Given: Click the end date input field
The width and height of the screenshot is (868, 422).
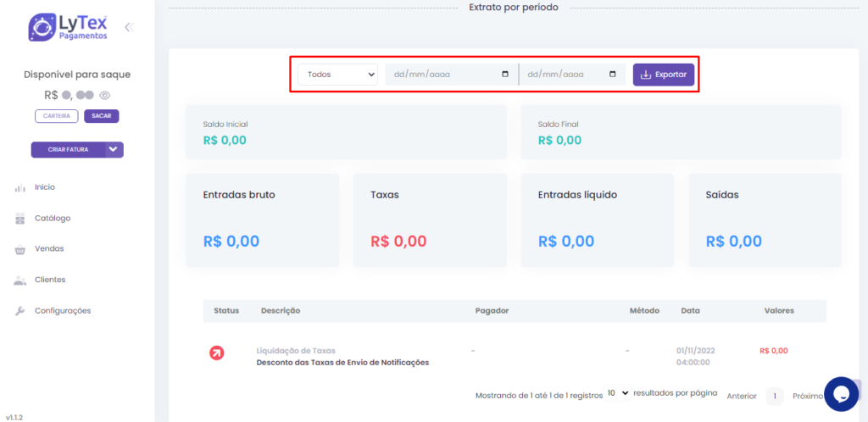Looking at the screenshot, I should pyautogui.click(x=572, y=74).
